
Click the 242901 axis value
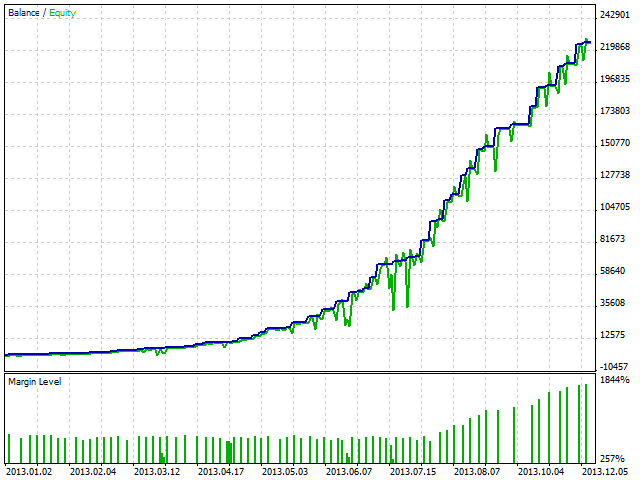(x=615, y=15)
